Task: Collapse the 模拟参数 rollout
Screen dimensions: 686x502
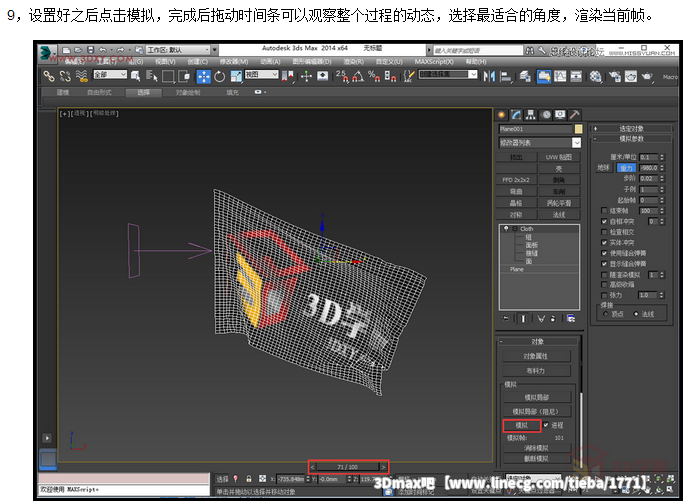Action: coord(631,138)
